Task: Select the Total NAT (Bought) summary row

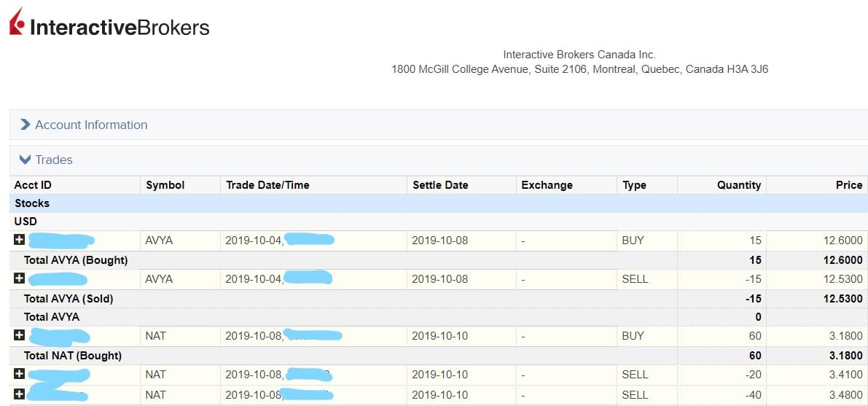Action: [x=73, y=356]
